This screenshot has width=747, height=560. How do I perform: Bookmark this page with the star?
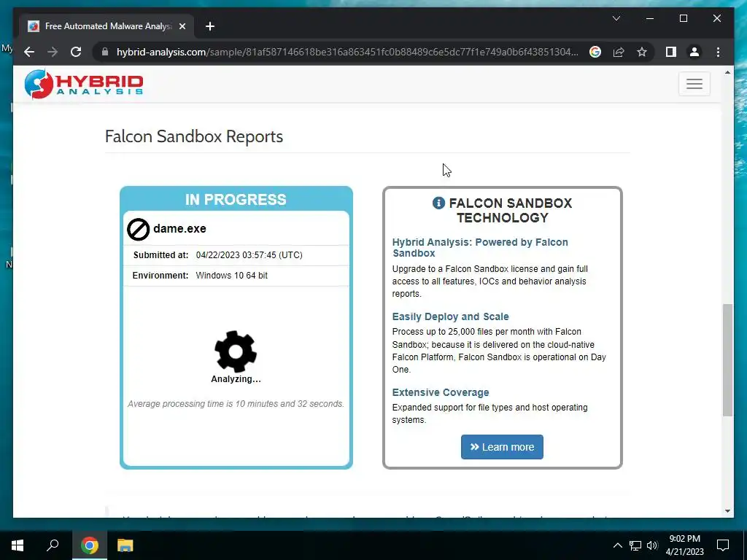pyautogui.click(x=642, y=52)
